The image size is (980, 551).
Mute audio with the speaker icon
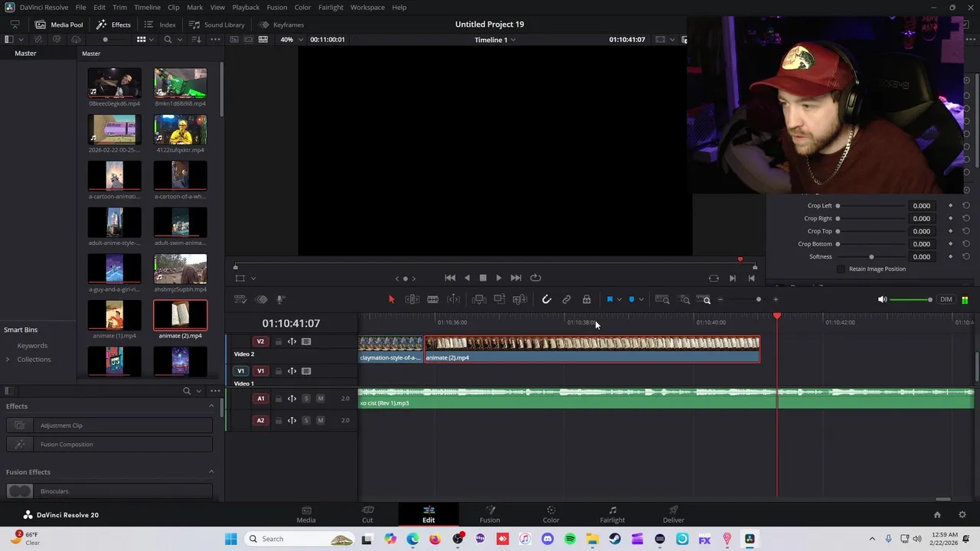click(882, 299)
